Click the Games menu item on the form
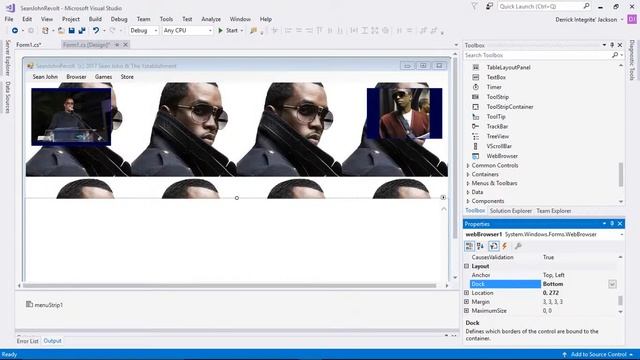 coord(103,77)
